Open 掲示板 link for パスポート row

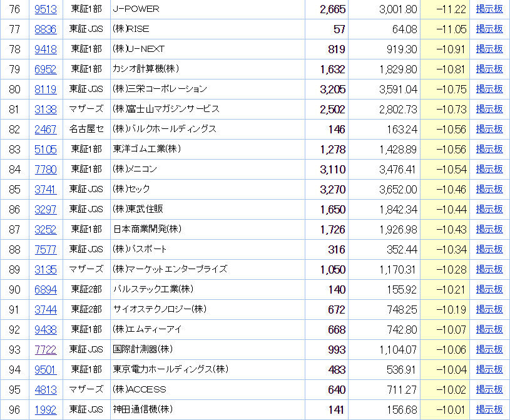(489, 249)
